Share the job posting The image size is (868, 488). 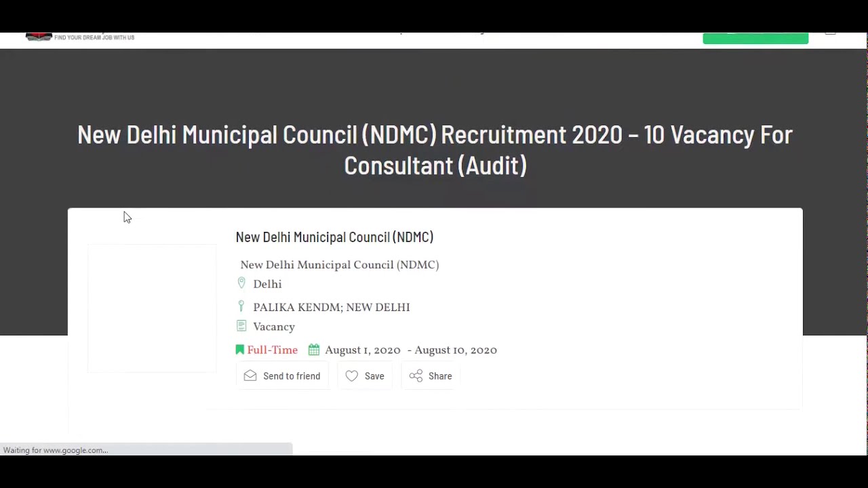click(x=431, y=376)
